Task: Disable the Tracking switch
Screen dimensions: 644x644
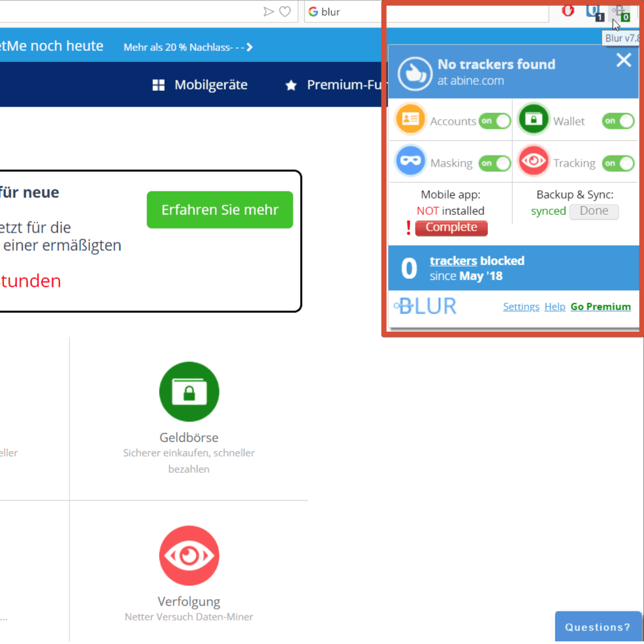Action: point(618,163)
